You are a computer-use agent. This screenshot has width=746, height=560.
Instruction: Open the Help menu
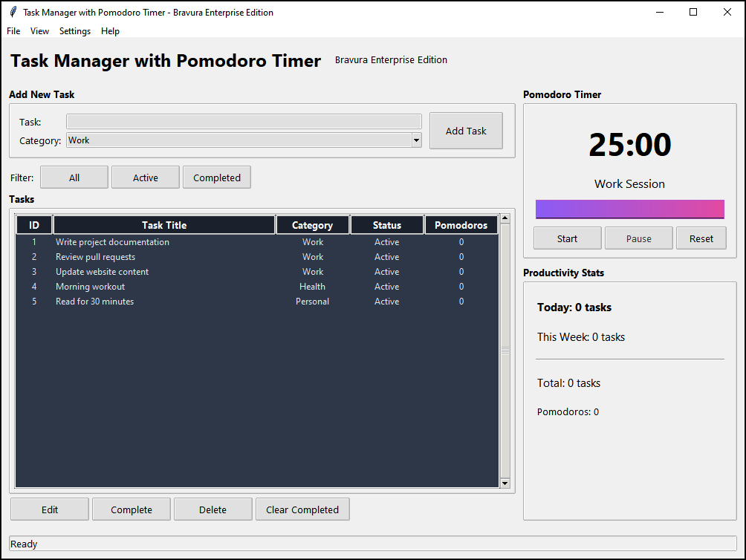(110, 31)
